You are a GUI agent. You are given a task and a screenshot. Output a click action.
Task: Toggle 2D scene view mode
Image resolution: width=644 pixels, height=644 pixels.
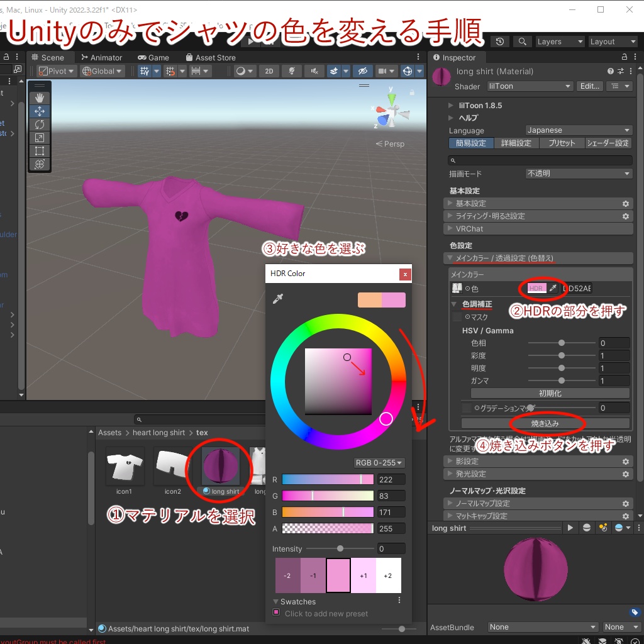click(x=269, y=71)
